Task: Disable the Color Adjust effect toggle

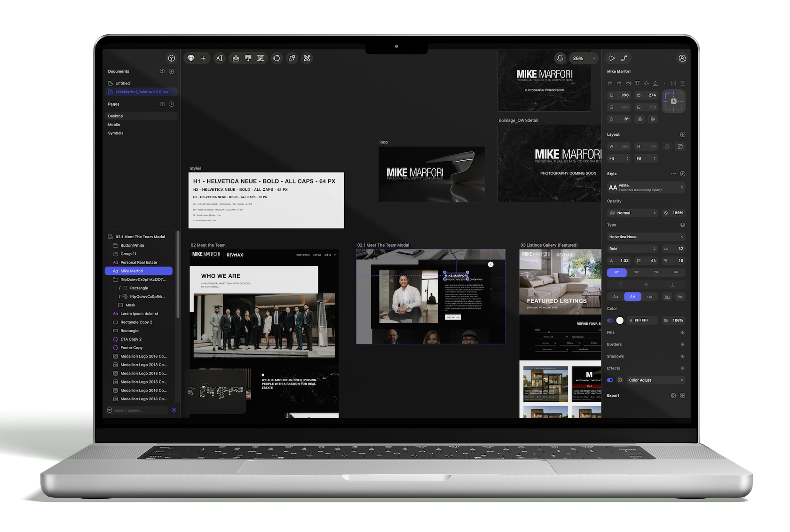Action: click(x=610, y=380)
